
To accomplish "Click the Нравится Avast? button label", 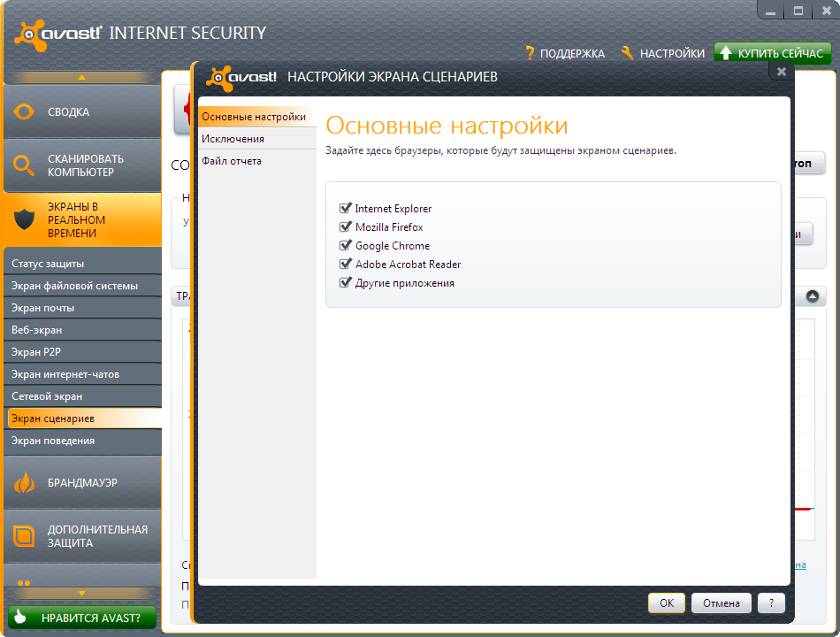I will [x=90, y=618].
